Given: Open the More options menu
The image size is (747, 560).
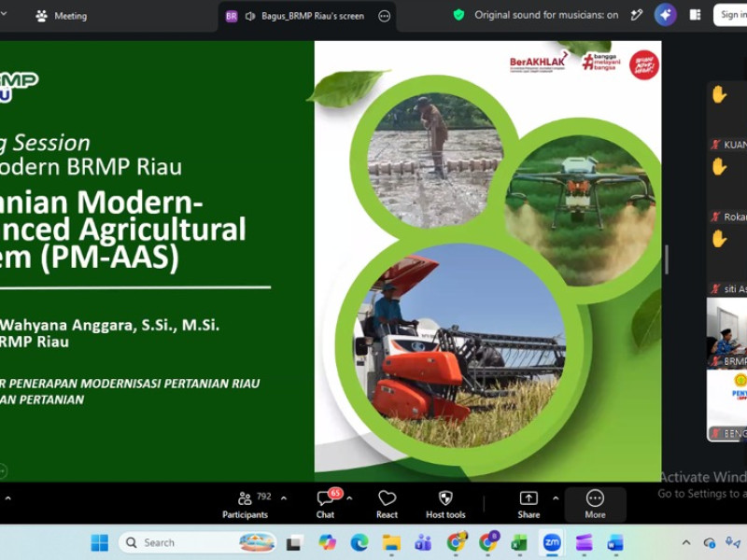Looking at the screenshot, I should pos(595,505).
